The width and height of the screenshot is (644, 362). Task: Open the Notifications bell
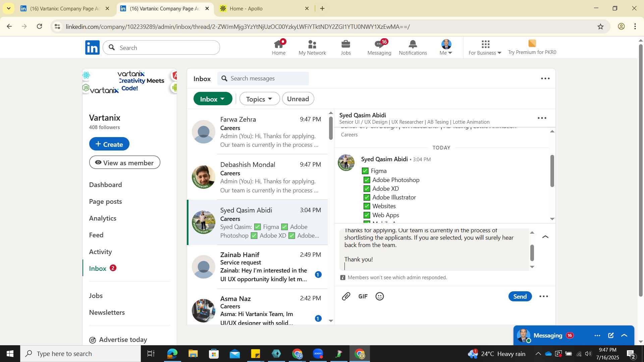[x=413, y=48]
